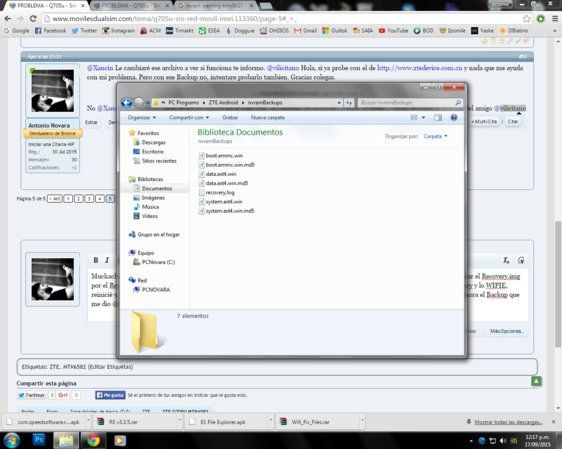The width and height of the screenshot is (562, 449).
Task: Reload the Chrome page
Action: coord(33,19)
